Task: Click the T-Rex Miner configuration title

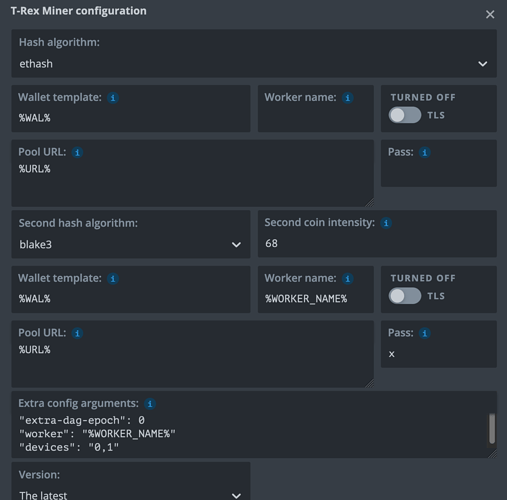Action: (x=78, y=11)
